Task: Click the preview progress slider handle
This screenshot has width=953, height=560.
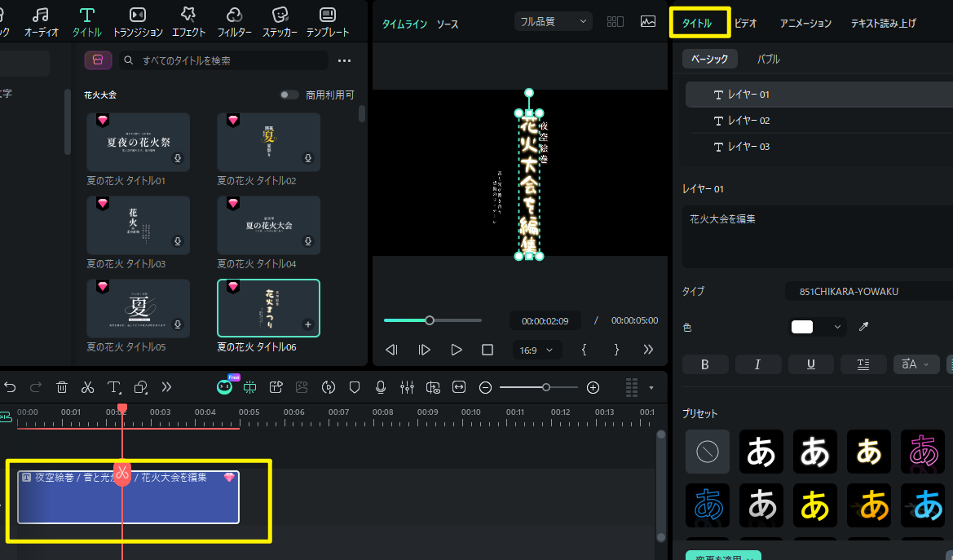Action: pos(430,320)
